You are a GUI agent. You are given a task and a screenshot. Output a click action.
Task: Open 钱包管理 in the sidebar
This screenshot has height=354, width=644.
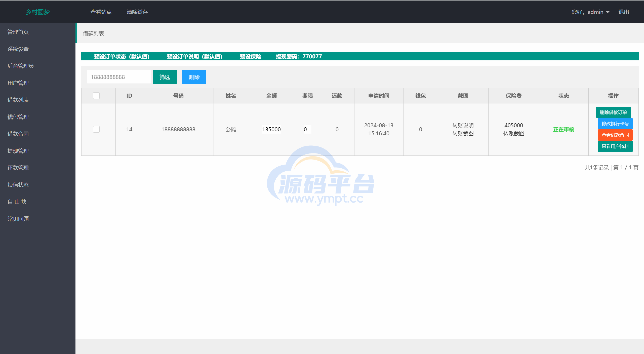pos(18,117)
